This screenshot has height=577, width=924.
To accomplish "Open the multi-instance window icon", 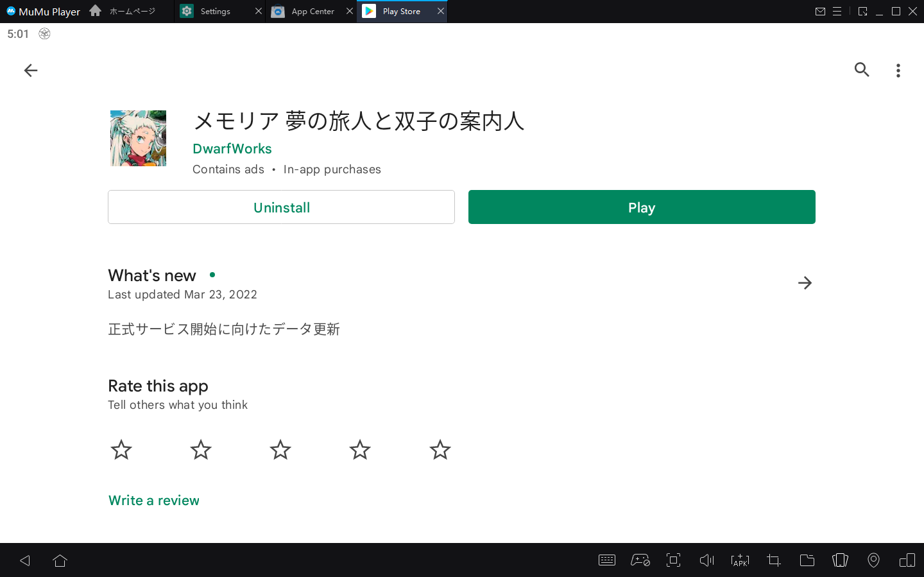I will (907, 560).
